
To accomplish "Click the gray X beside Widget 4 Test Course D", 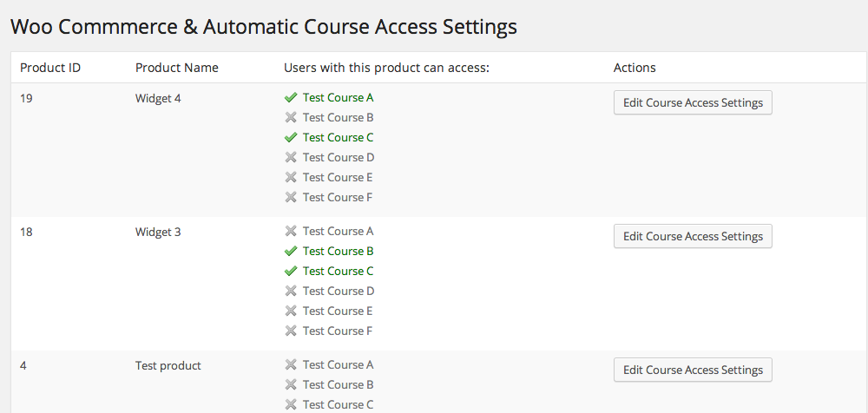I will 291,157.
